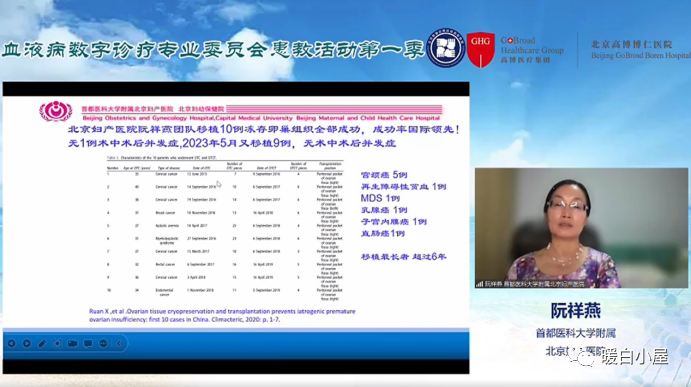Click the patient characteristics table image
This screenshot has height=387, width=691.
[x=225, y=228]
